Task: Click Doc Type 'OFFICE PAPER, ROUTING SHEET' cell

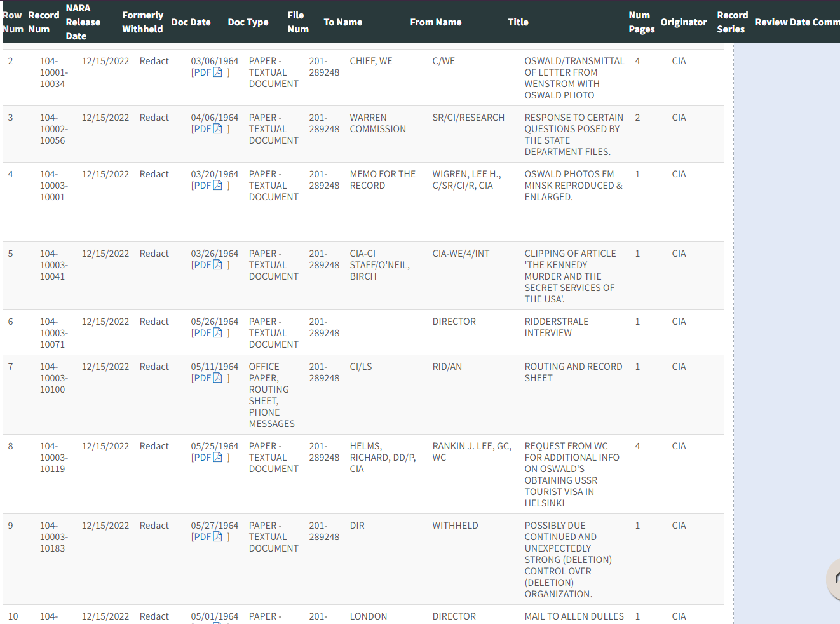Action: [x=271, y=395]
